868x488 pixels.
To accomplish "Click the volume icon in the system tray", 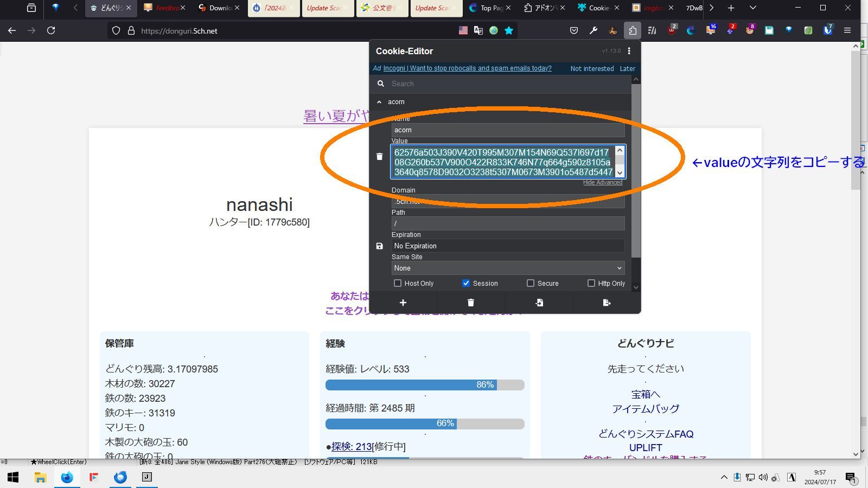I will (763, 477).
